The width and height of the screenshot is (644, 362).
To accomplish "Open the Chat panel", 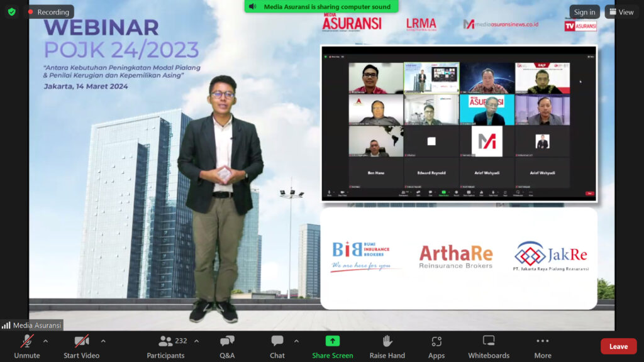I will pos(277,347).
